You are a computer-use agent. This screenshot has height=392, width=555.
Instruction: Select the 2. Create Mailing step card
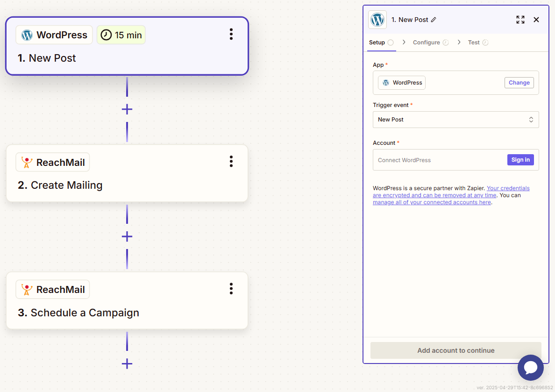127,173
